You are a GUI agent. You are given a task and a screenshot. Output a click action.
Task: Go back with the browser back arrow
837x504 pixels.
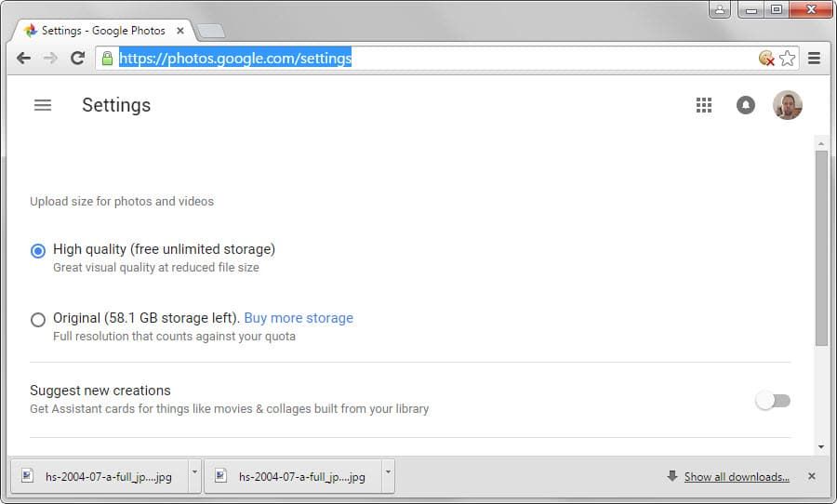[x=23, y=59]
